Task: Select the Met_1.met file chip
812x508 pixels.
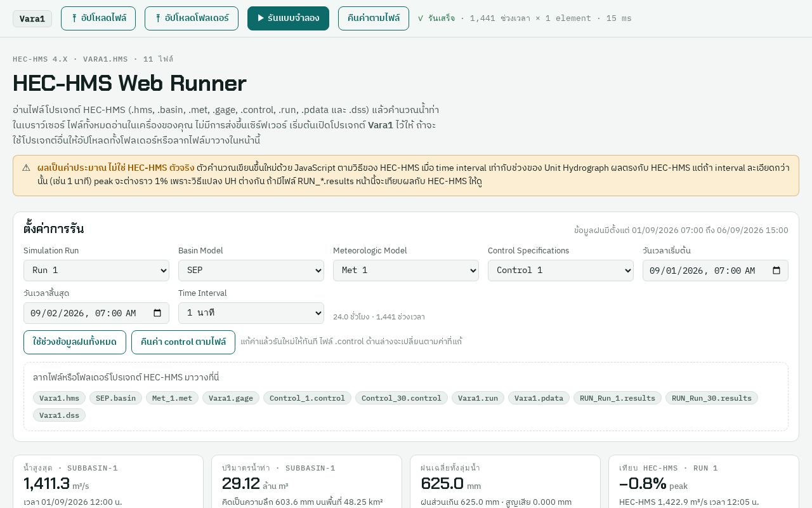Action: tap(172, 398)
